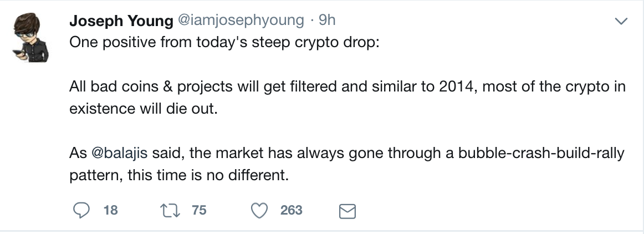
Task: Like the tweet with the heart icon
Action: 259,210
